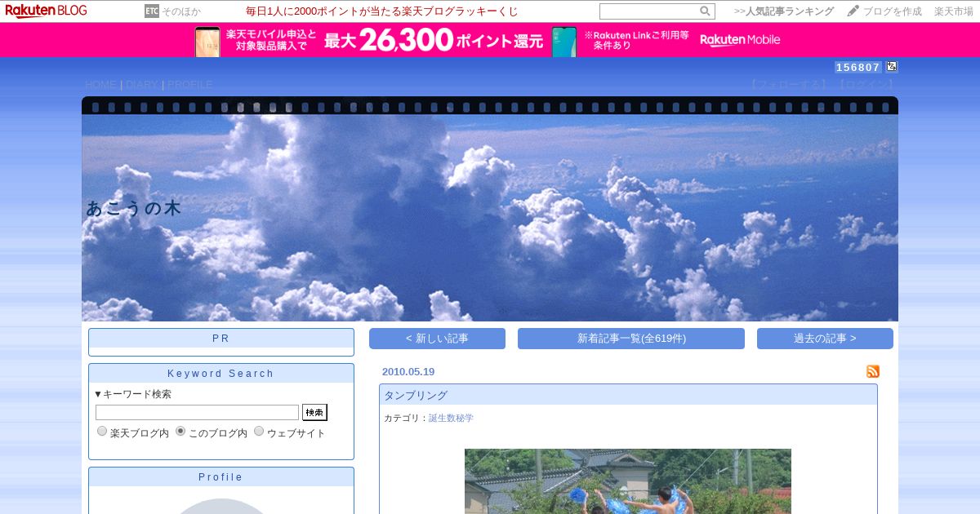This screenshot has height=514, width=980.
Task: Open the Rakuten BLOG logo home link
Action: [x=46, y=11]
